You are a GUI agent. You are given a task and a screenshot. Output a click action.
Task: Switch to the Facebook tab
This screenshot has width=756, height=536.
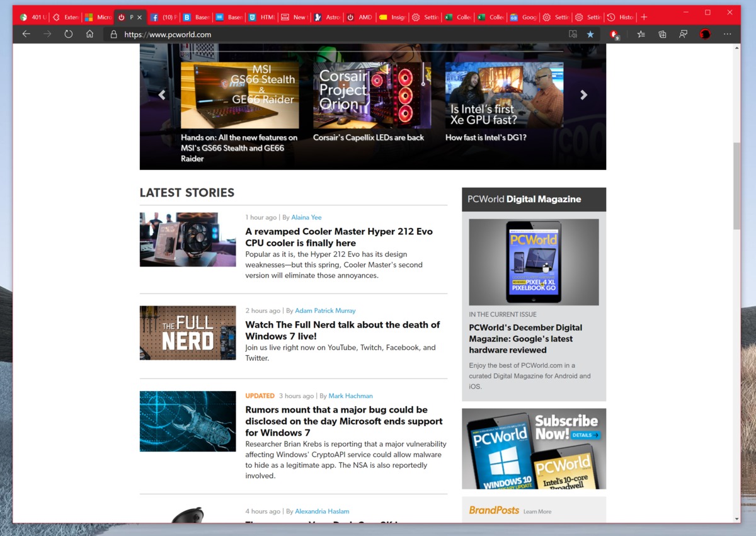tap(163, 17)
